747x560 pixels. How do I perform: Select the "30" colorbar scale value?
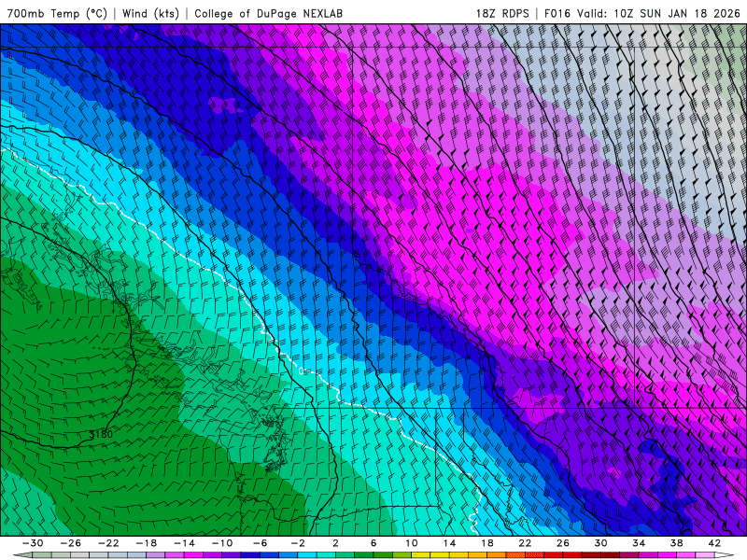pos(600,543)
